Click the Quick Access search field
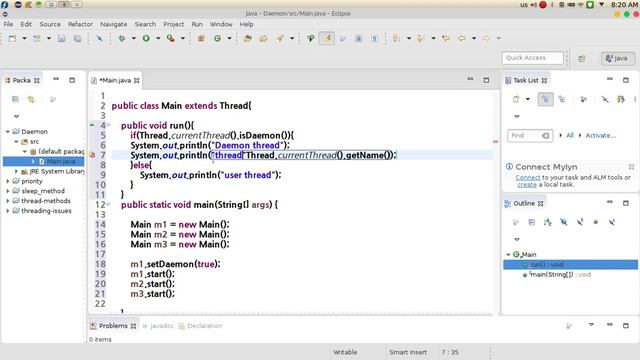Screen dimensions: 640x360 pos(533,58)
